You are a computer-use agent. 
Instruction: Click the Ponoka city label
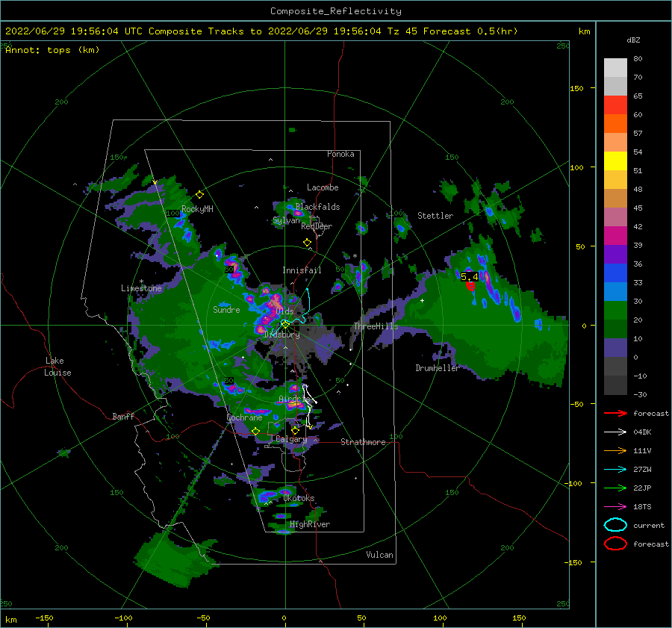point(340,154)
